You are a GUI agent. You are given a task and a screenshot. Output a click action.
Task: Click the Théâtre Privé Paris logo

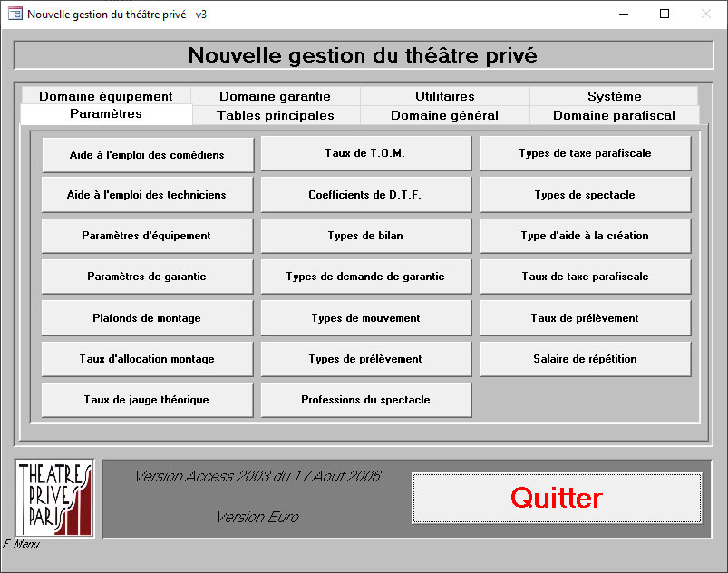pos(54,499)
